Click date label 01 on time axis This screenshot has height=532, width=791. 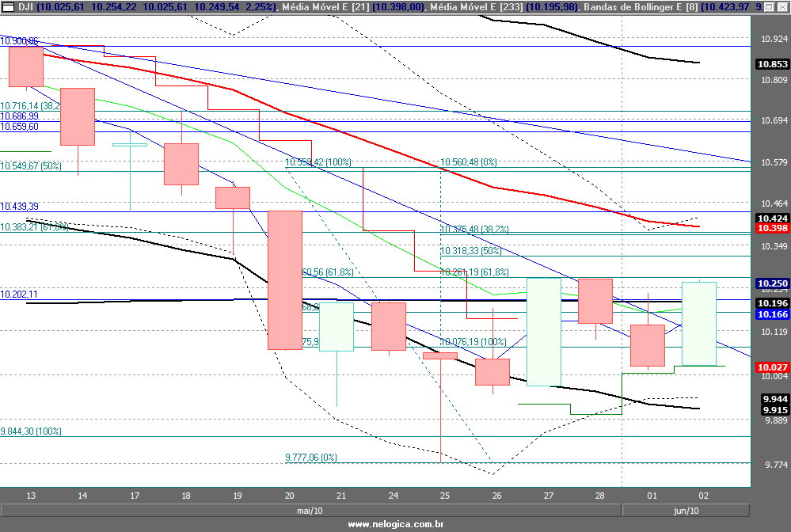652,496
